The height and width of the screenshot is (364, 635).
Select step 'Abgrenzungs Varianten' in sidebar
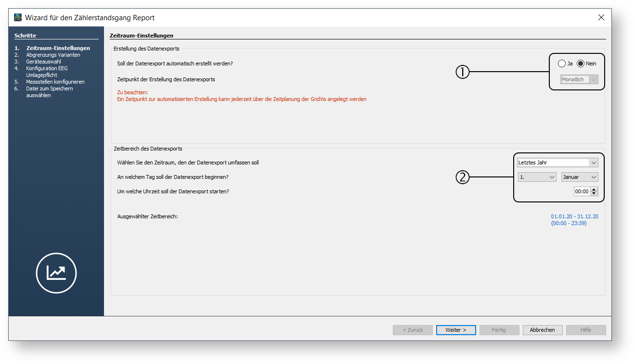tap(53, 55)
